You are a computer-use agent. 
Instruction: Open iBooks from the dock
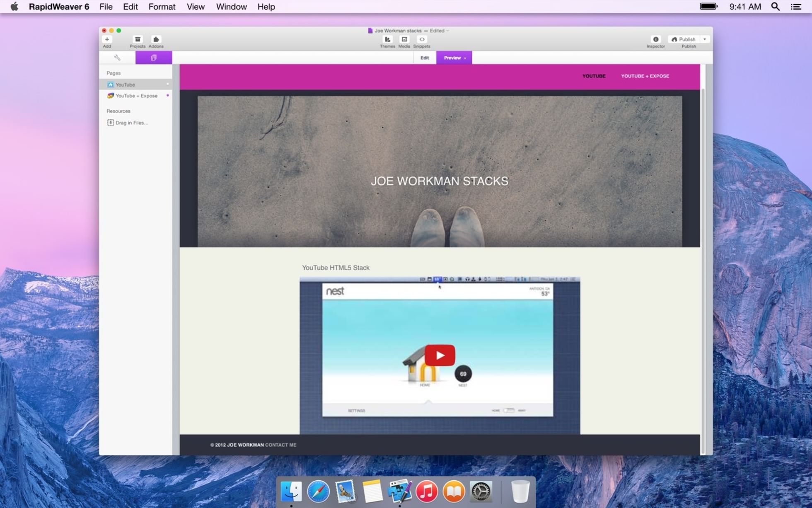point(454,491)
